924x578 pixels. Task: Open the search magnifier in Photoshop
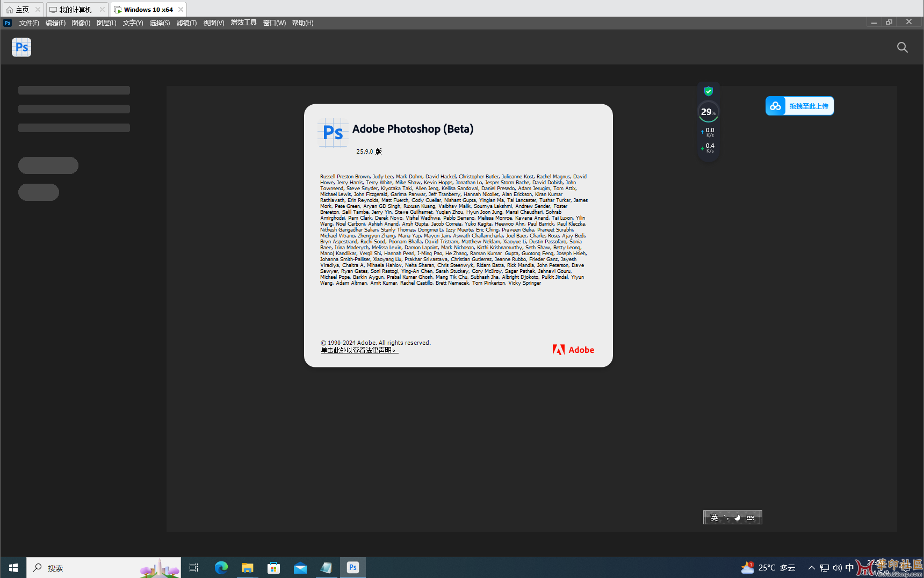[x=903, y=47]
